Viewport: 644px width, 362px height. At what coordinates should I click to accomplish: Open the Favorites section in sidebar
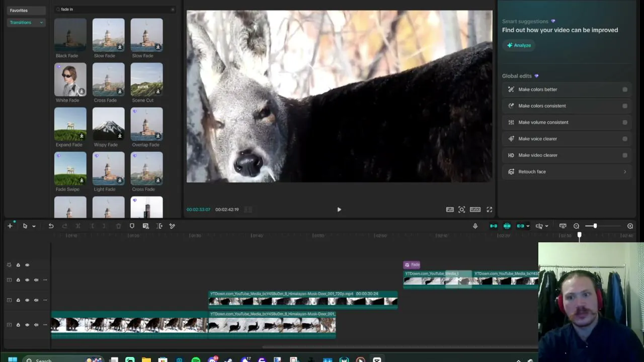19,10
